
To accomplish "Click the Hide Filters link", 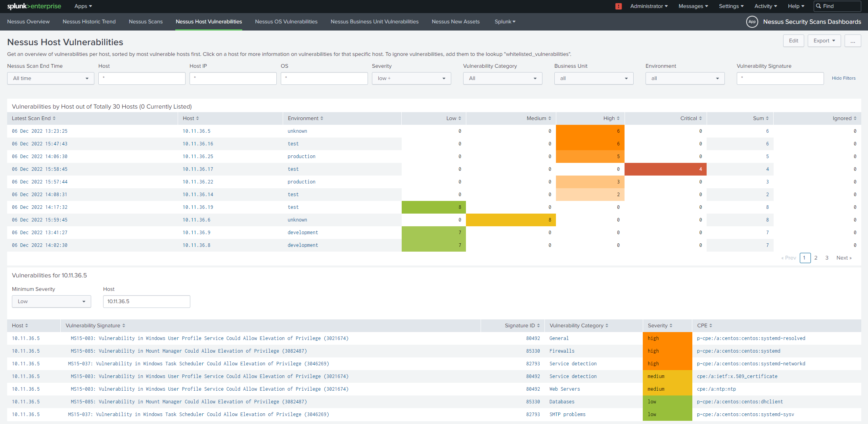I will (844, 78).
